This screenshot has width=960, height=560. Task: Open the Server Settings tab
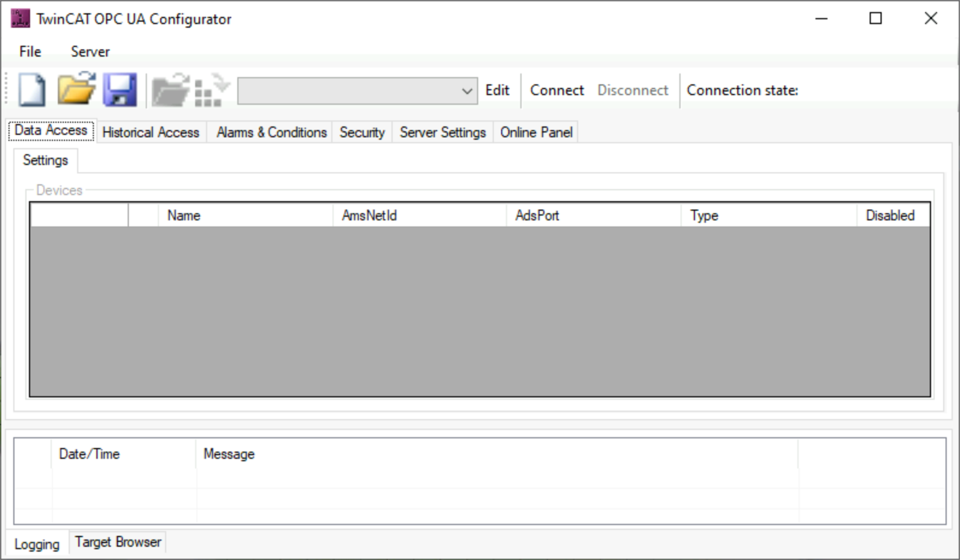click(x=443, y=132)
